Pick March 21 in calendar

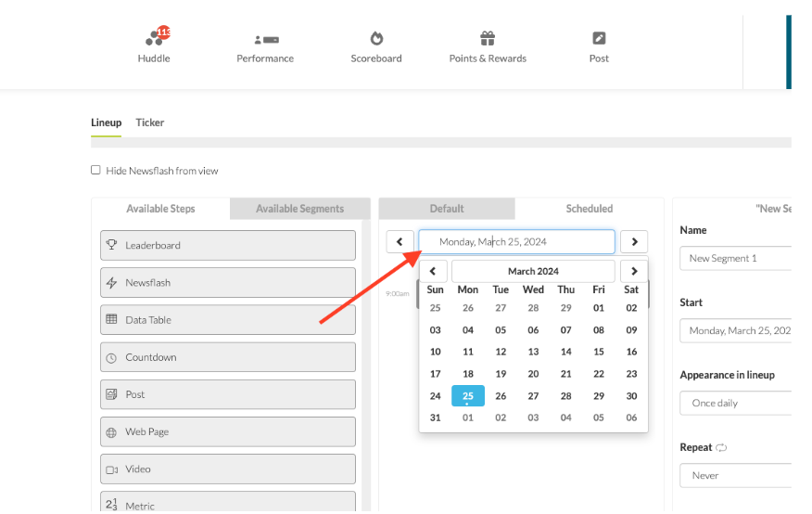(566, 374)
